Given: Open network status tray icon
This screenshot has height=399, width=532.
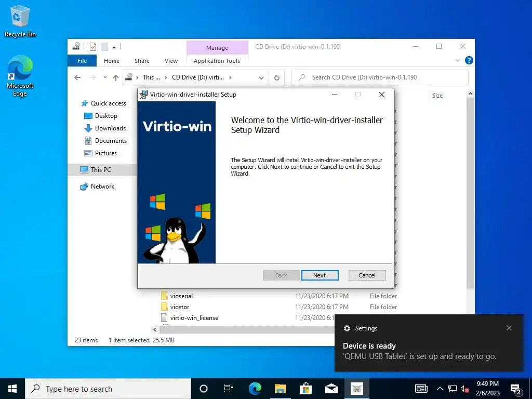Looking at the screenshot, I should tap(453, 389).
